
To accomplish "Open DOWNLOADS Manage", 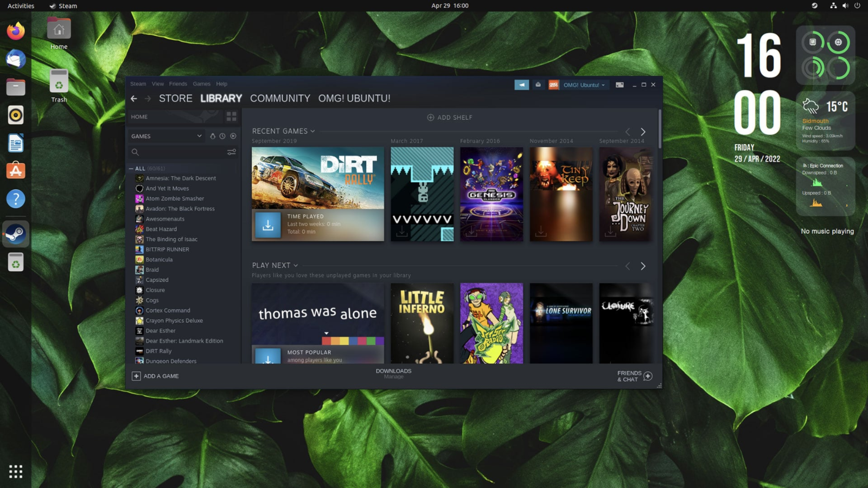I will point(394,374).
